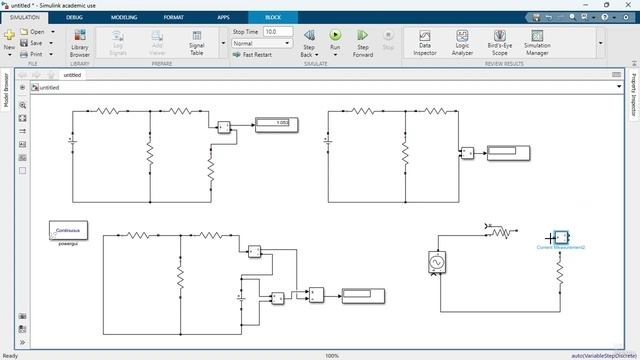Click the Annotation tool in the palette

coord(22,144)
